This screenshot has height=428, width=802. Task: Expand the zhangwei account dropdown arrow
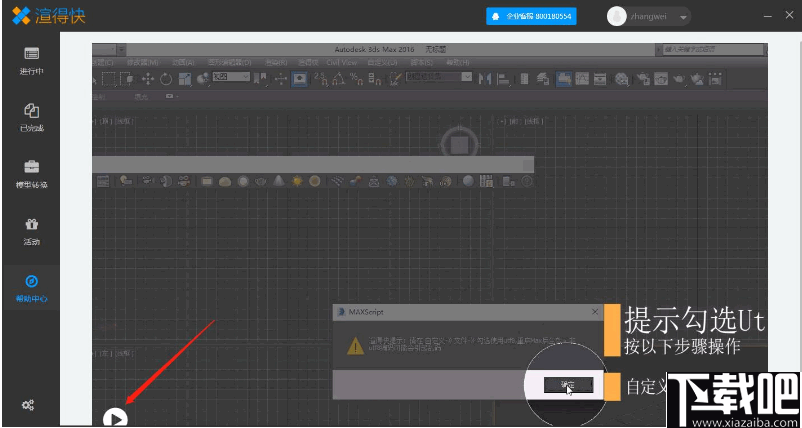(683, 17)
